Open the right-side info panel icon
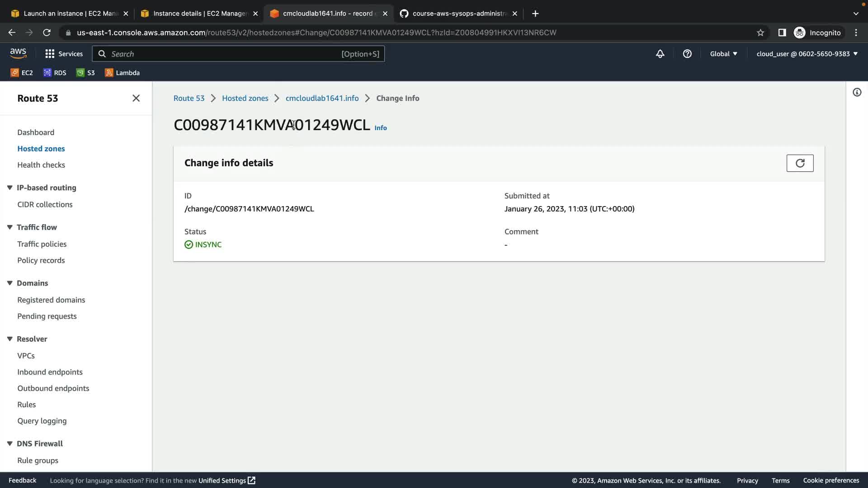The image size is (868, 488). 857,93
